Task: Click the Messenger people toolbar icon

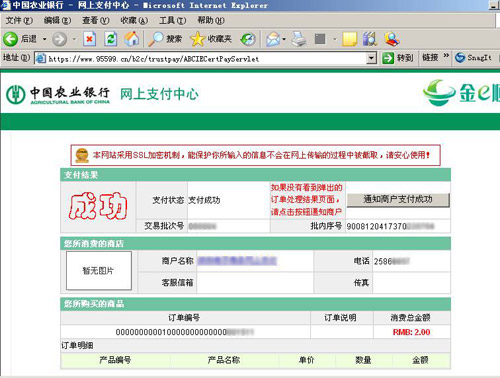Action: pos(391,39)
